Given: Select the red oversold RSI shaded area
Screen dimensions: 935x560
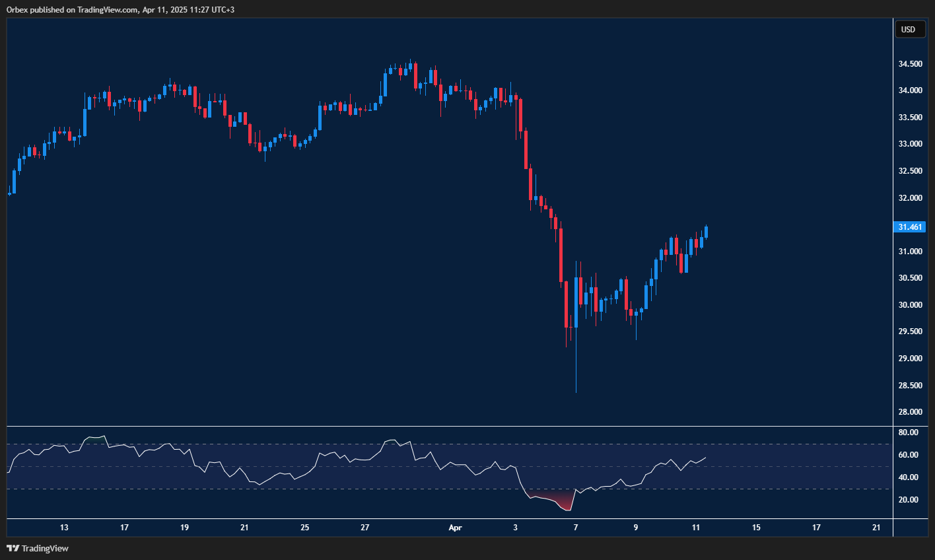Looking at the screenshot, I should point(558,501).
